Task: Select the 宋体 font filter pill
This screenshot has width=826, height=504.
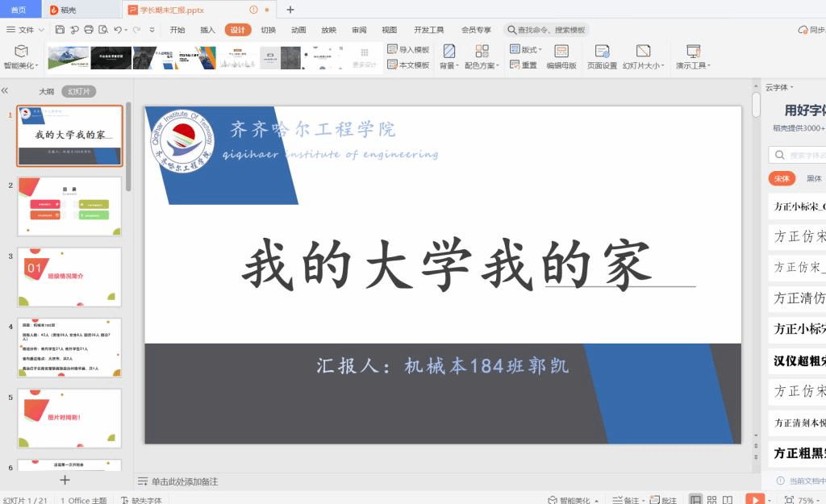Action: pyautogui.click(x=781, y=178)
